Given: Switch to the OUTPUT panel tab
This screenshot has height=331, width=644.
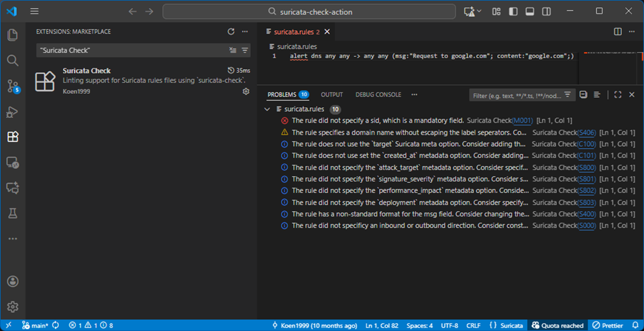Looking at the screenshot, I should coord(332,94).
